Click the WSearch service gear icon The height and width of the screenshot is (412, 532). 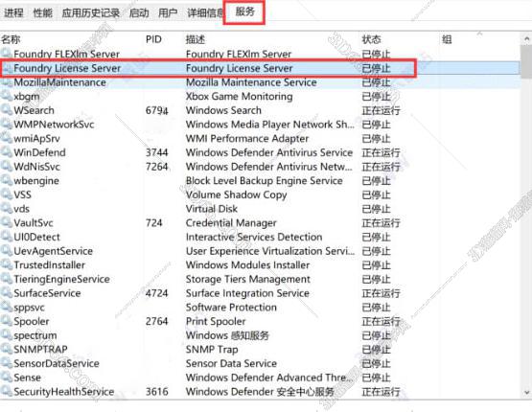click(7, 110)
